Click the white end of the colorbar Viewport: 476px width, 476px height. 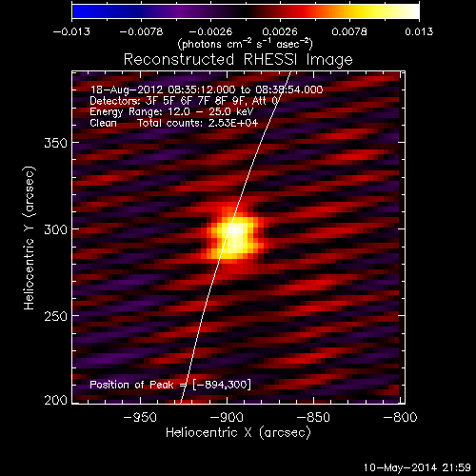[x=411, y=11]
